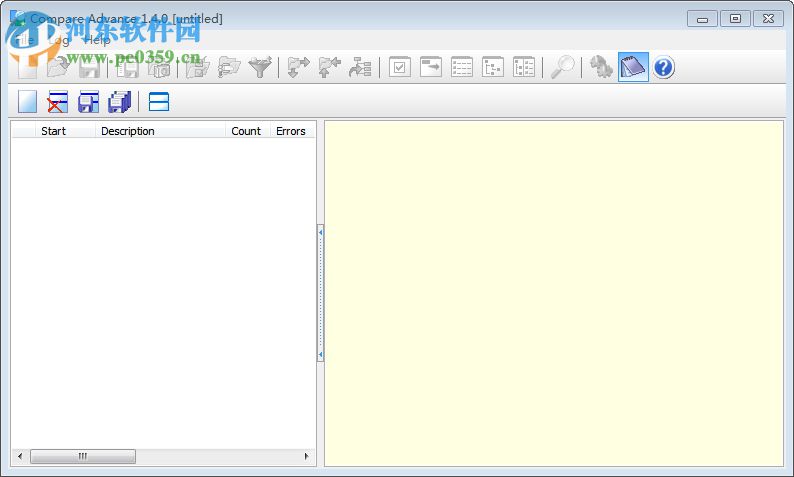Screen dimensions: 794x477
Task: Click the blank blue page icon in log toolbar
Action: 27,102
